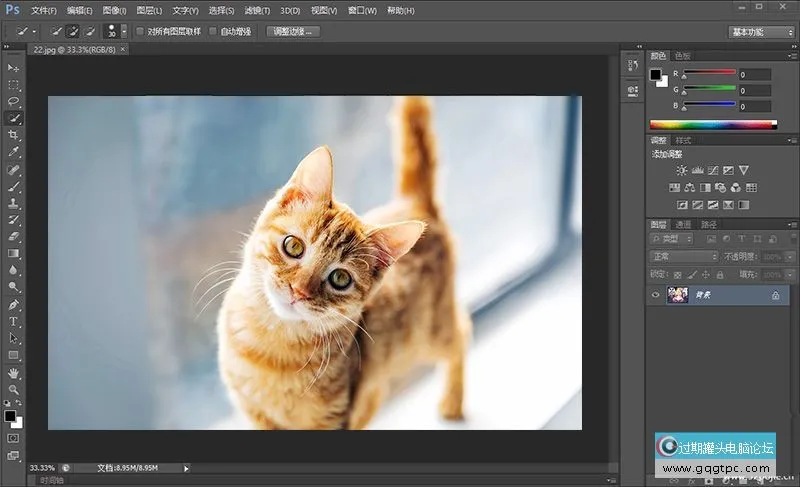Hide the 背景 layer with eye icon

click(656, 296)
